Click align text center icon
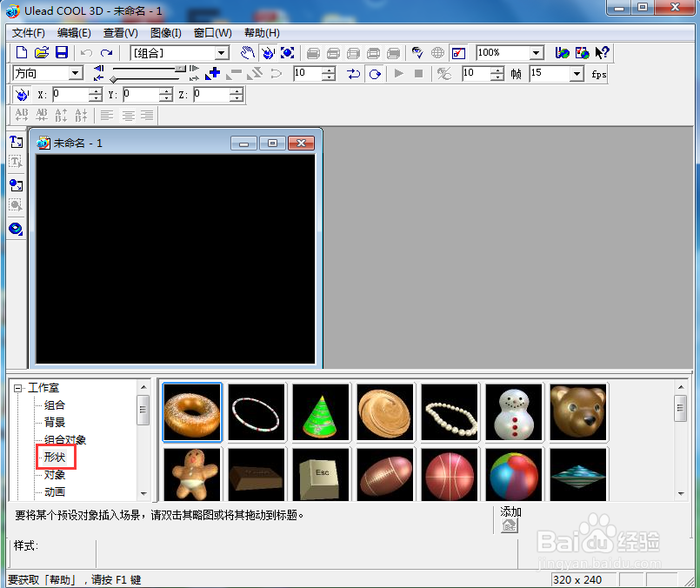The width and height of the screenshot is (700, 588). (128, 116)
